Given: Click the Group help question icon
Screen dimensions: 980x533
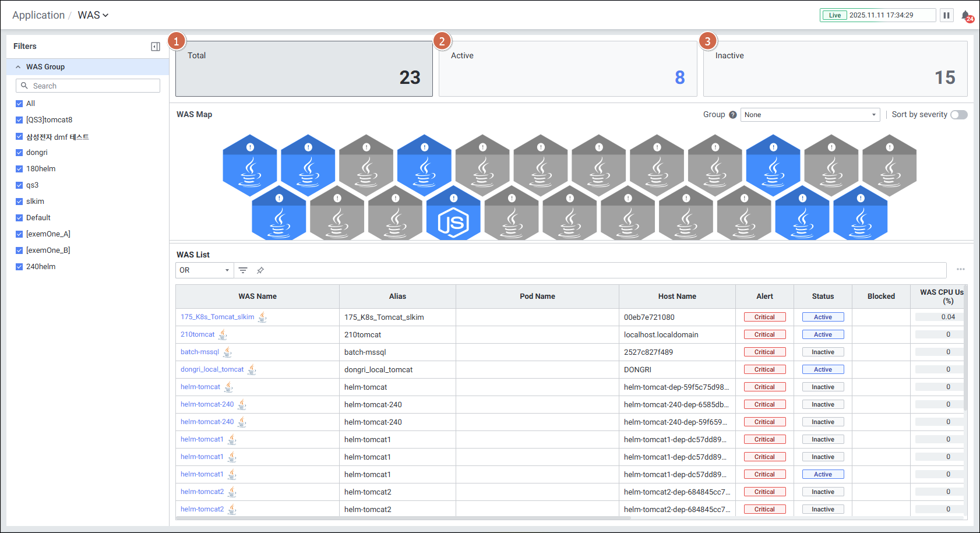Looking at the screenshot, I should [x=732, y=115].
